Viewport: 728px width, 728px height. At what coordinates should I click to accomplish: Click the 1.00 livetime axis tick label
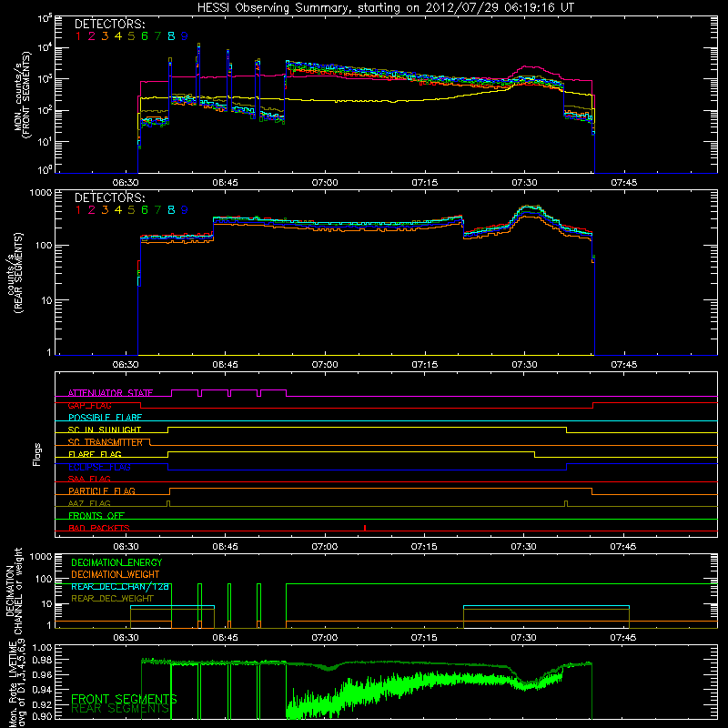[x=42, y=648]
